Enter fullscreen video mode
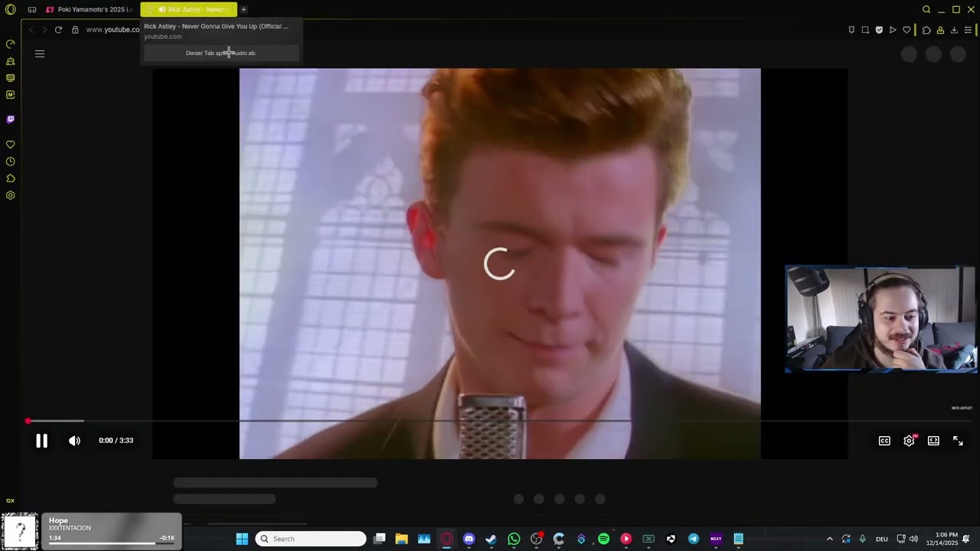Screen dimensions: 980x551 pos(958,441)
